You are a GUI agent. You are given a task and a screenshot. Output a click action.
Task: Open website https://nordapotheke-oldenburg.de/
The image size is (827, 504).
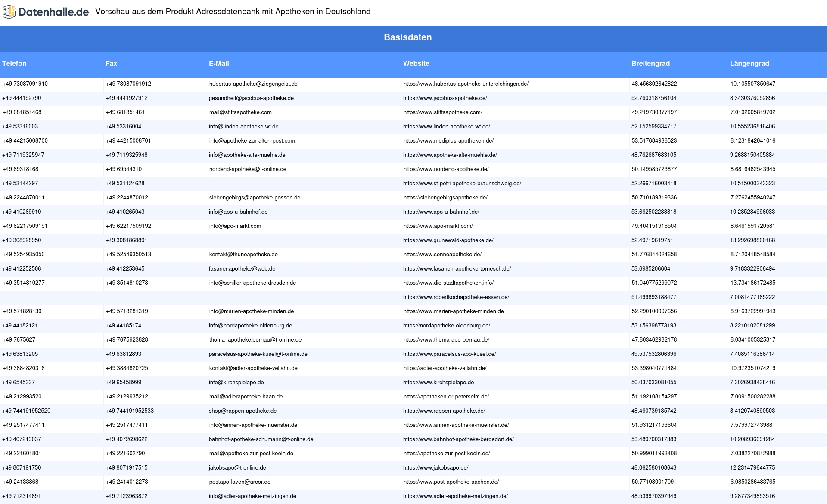click(447, 326)
